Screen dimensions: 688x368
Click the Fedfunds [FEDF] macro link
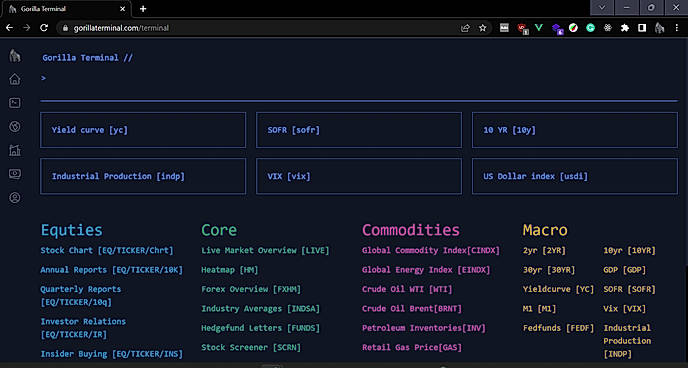559,328
